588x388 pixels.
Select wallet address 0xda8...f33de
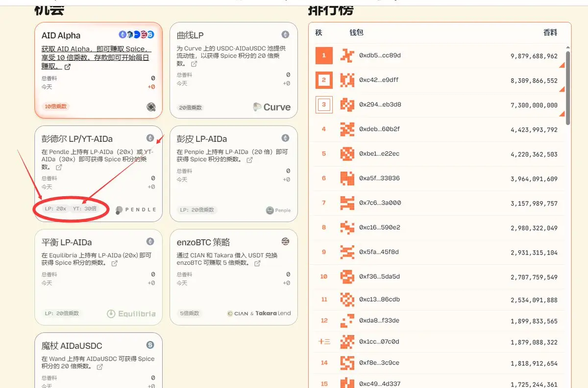point(379,320)
